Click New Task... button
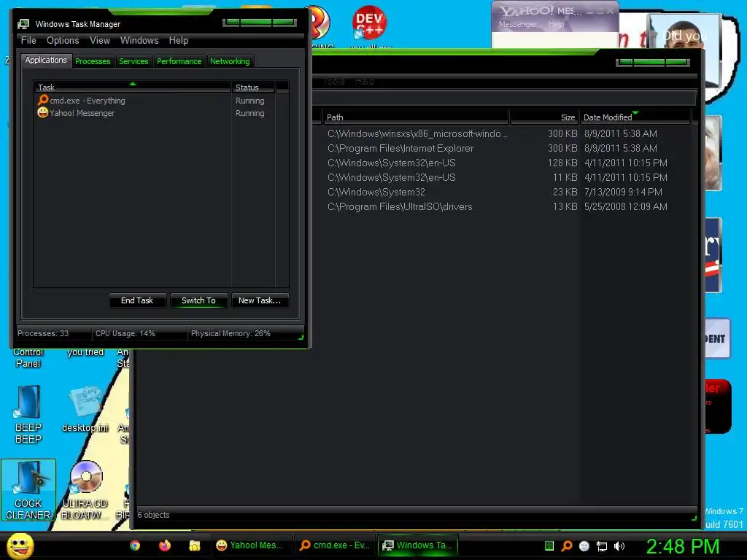The width and height of the screenshot is (747, 560). coord(260,300)
